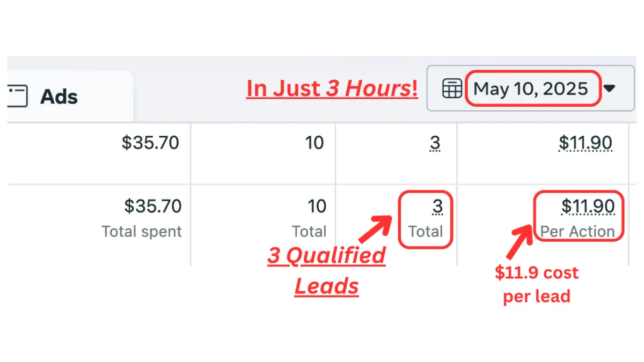
Task: Select the May 10, 2025 date field
Action: [x=532, y=88]
